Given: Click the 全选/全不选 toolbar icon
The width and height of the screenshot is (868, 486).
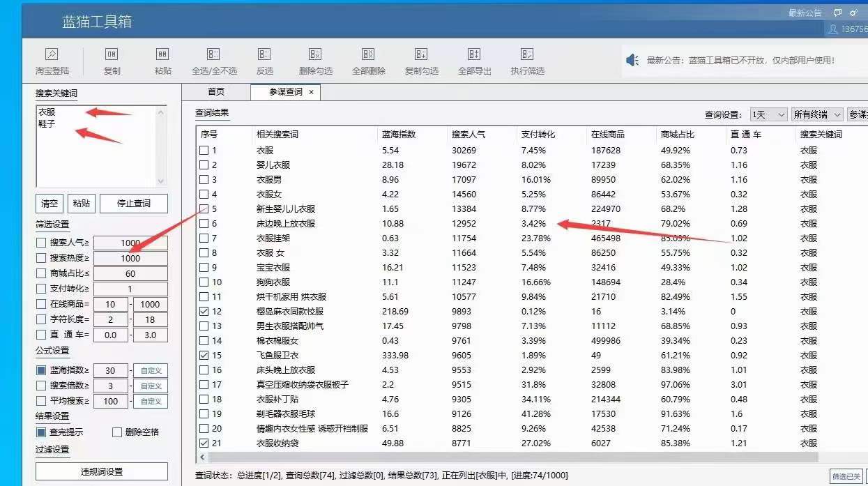Looking at the screenshot, I should 214,54.
